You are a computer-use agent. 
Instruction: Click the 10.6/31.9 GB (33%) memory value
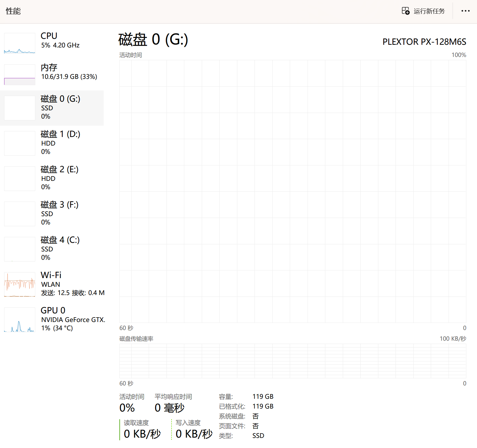tap(69, 77)
